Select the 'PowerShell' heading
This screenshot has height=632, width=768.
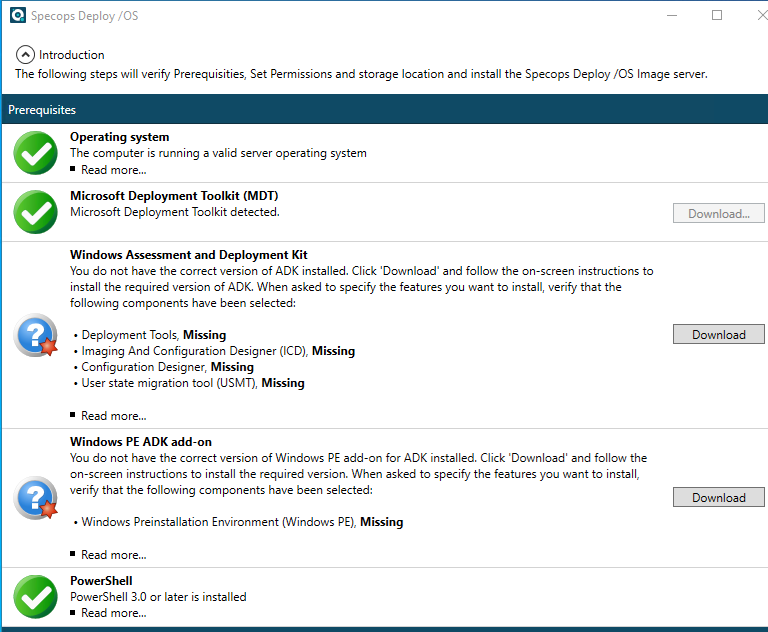pyautogui.click(x=101, y=581)
